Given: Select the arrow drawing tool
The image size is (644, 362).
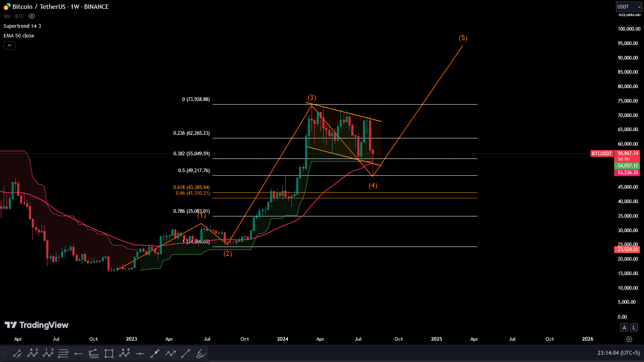Looking at the screenshot, I should pyautogui.click(x=155, y=354).
